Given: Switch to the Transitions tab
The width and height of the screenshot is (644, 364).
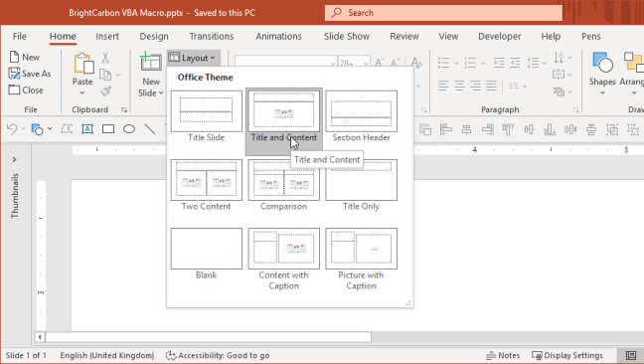Looking at the screenshot, I should 211,36.
